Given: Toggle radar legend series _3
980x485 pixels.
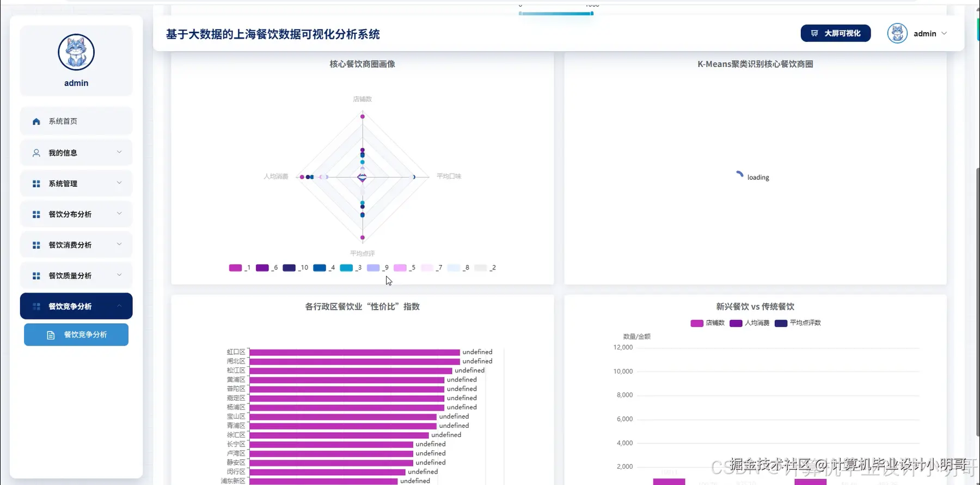Looking at the screenshot, I should [x=351, y=268].
